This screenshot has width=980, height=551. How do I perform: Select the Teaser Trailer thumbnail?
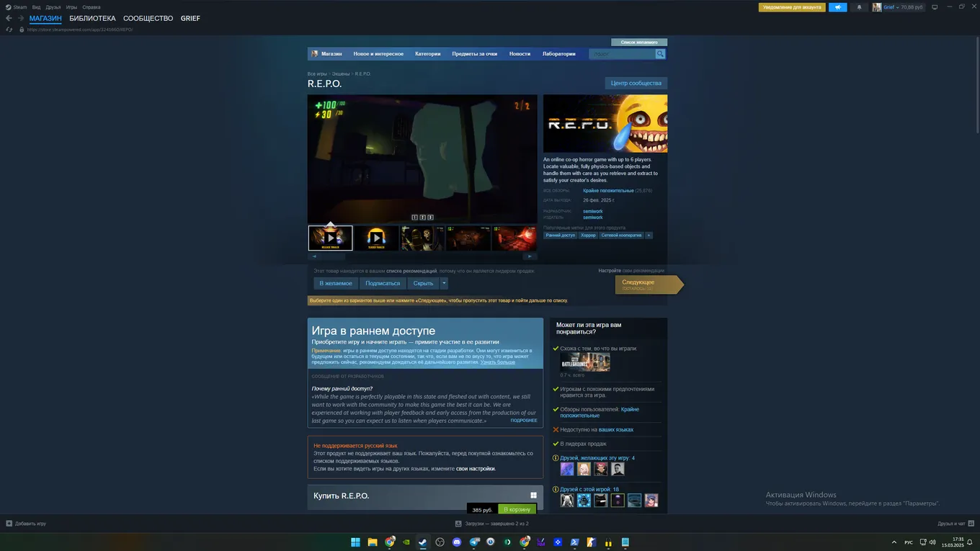click(x=376, y=238)
